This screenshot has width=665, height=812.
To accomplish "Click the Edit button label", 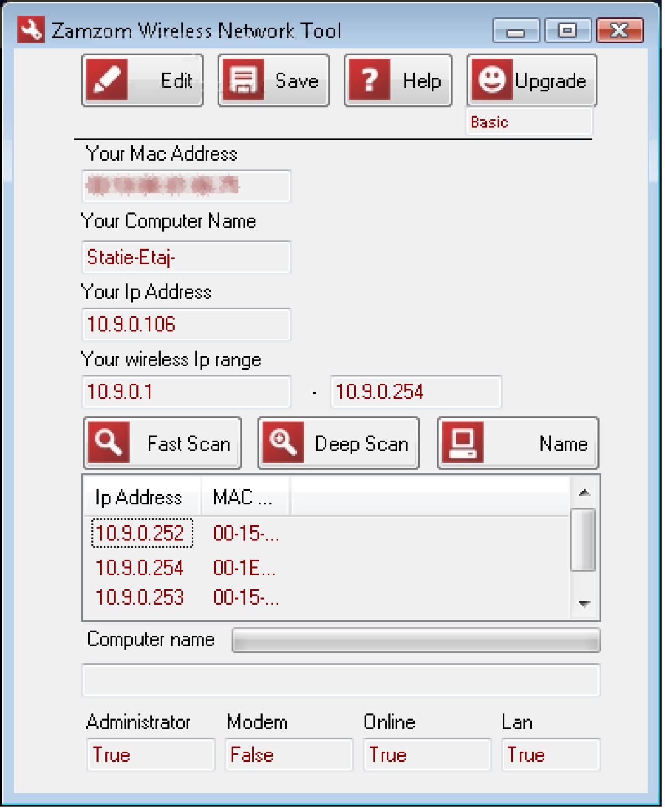I will 176,81.
